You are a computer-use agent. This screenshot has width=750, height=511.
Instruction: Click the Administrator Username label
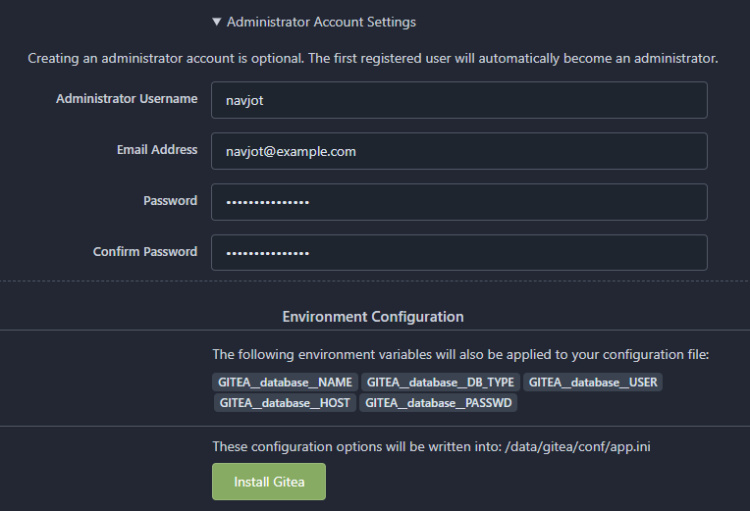127,99
